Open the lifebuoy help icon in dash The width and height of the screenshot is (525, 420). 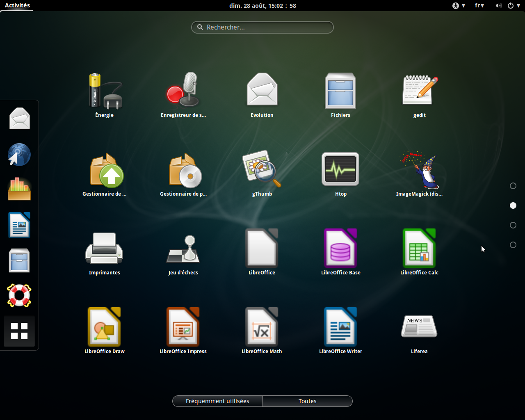point(19,296)
